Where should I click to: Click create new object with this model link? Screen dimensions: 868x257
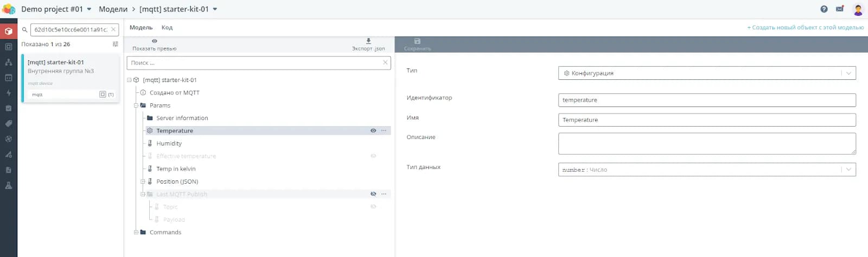tap(805, 27)
